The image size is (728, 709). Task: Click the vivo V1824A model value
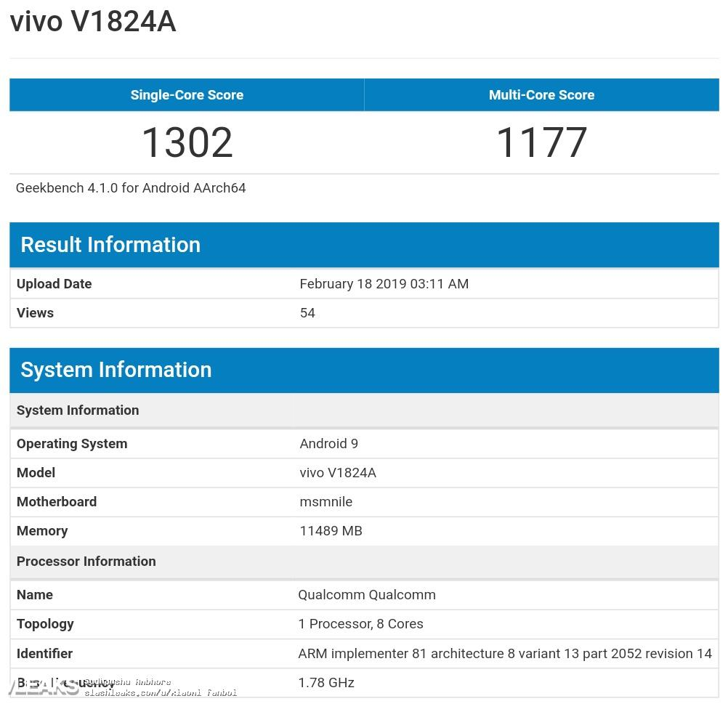(338, 473)
